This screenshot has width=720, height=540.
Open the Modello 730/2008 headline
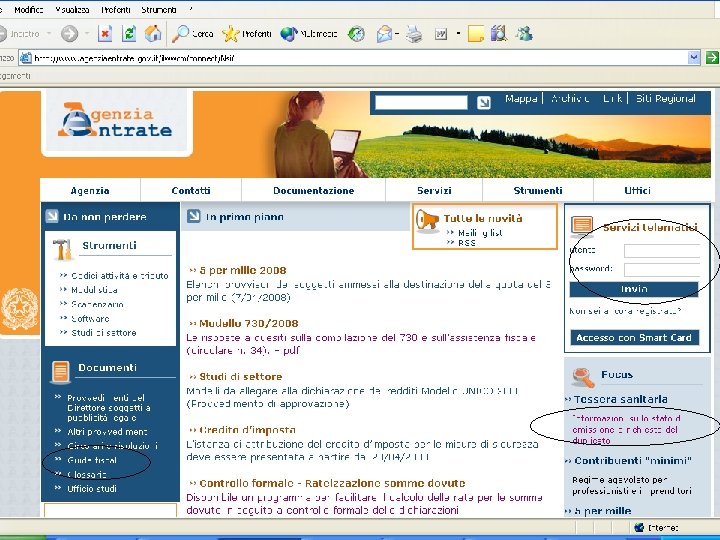[x=248, y=323]
